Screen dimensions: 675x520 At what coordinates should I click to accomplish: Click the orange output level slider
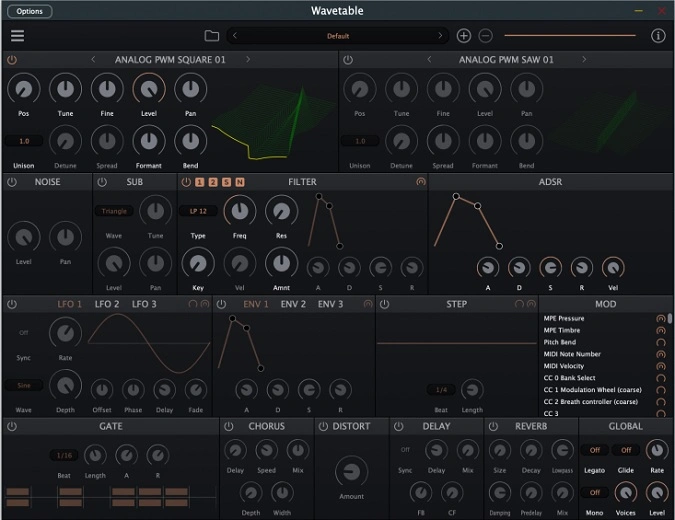pyautogui.click(x=570, y=35)
